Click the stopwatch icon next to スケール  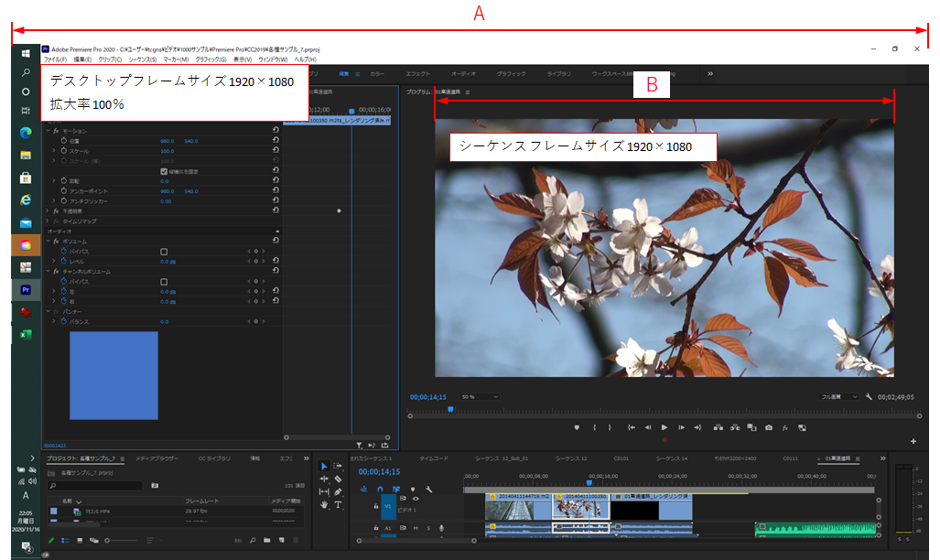tap(63, 151)
